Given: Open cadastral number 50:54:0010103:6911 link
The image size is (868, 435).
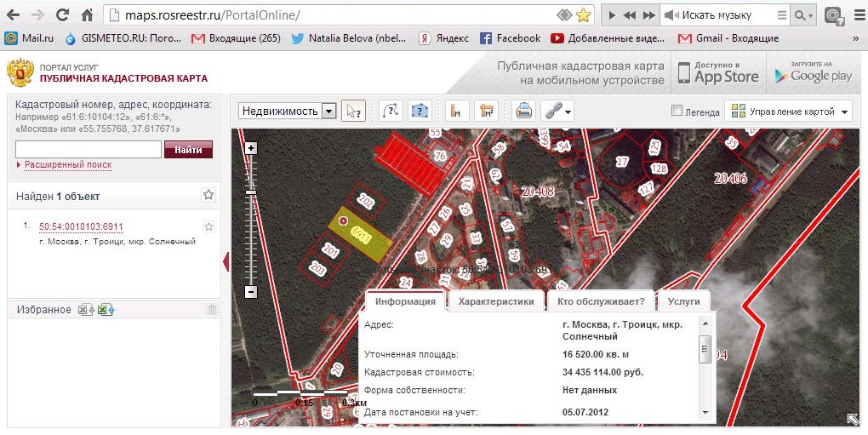Looking at the screenshot, I should pyautogui.click(x=81, y=227).
